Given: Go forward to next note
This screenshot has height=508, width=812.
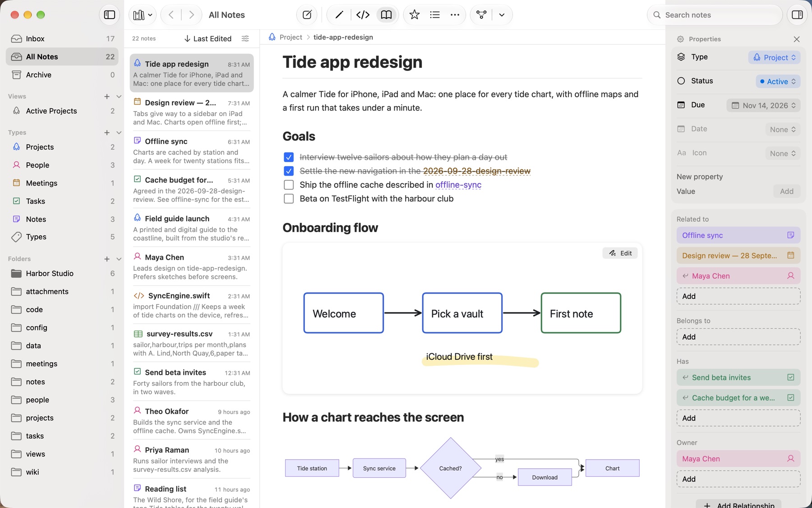Looking at the screenshot, I should click(192, 15).
